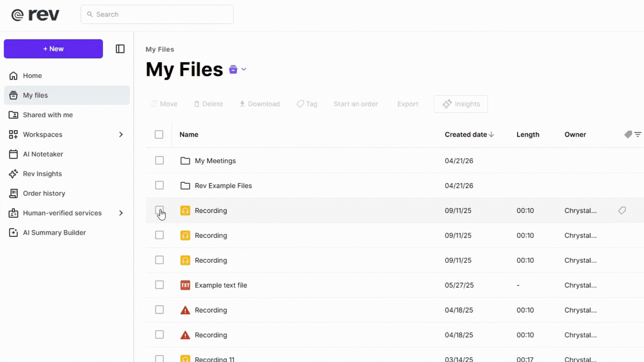Sort by the Name column header
644x362 pixels.
189,134
